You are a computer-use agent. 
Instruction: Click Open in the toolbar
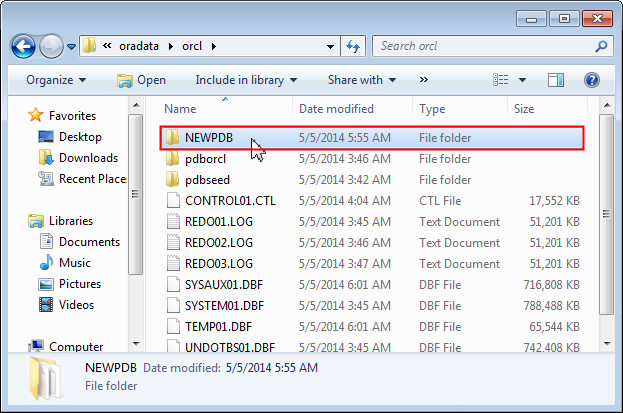click(141, 80)
